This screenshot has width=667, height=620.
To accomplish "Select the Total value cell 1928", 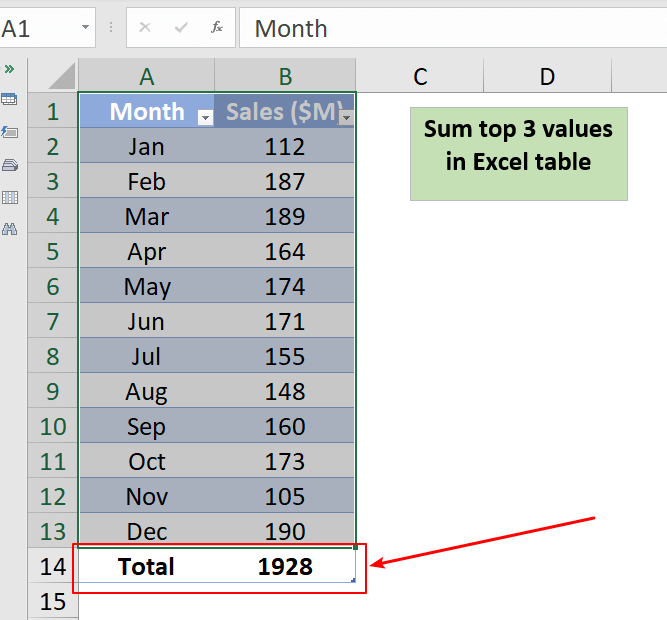I will [x=285, y=567].
